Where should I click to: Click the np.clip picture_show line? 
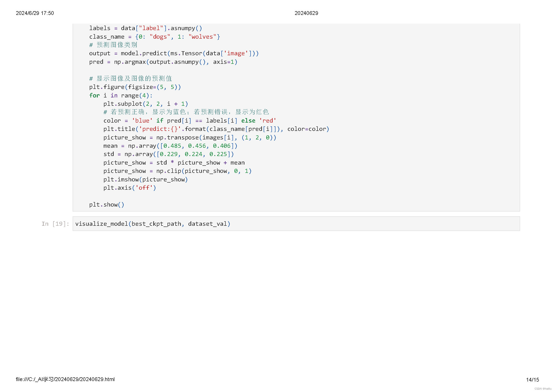click(177, 171)
